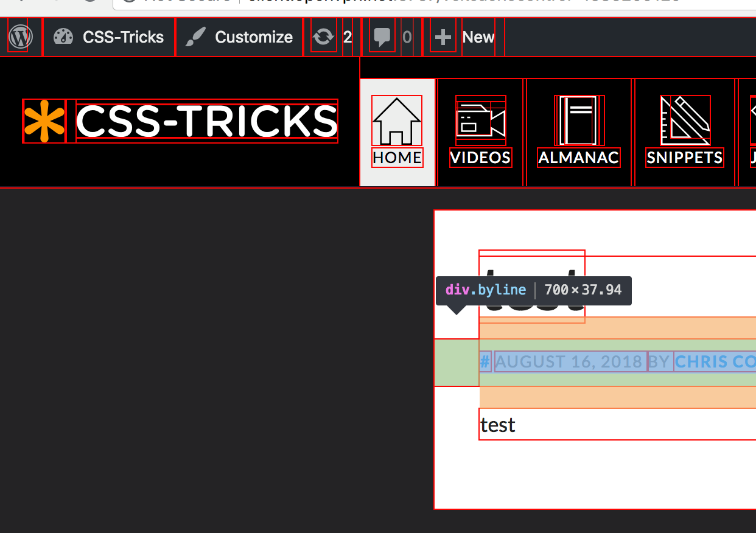Image resolution: width=756 pixels, height=533 pixels.
Task: Click the CSS-TRICKS site title
Action: (207, 121)
